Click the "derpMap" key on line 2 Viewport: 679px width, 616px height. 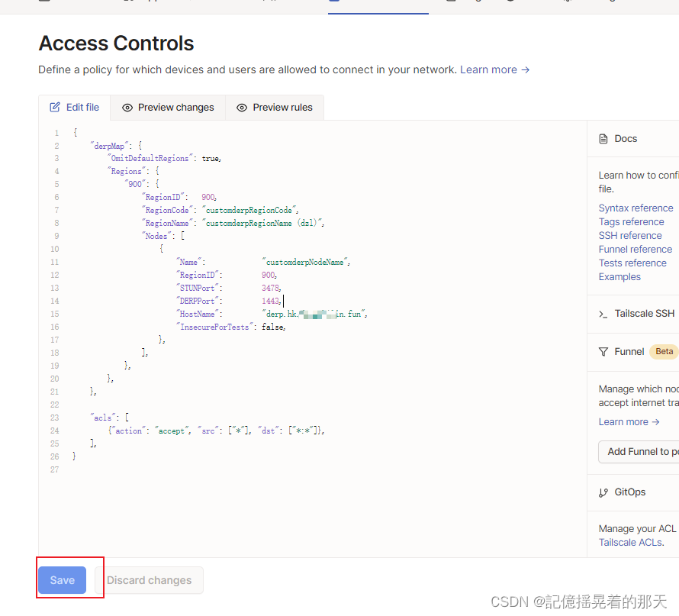coord(109,146)
